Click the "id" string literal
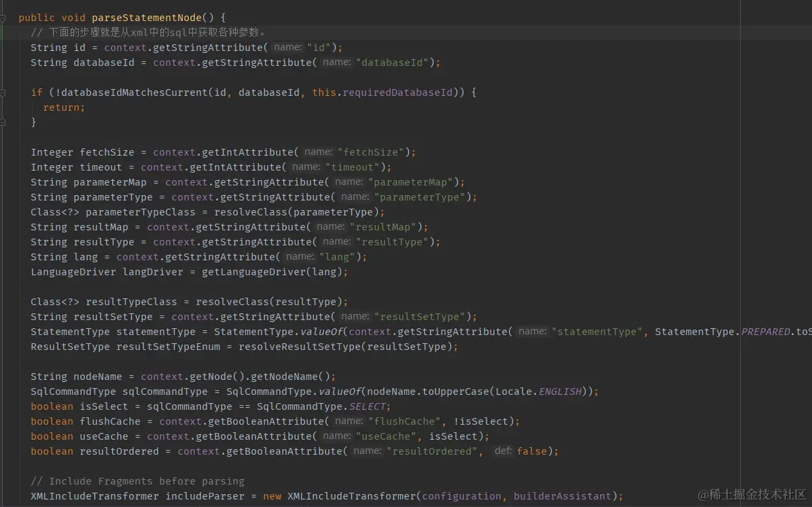The width and height of the screenshot is (812, 507). coord(319,48)
